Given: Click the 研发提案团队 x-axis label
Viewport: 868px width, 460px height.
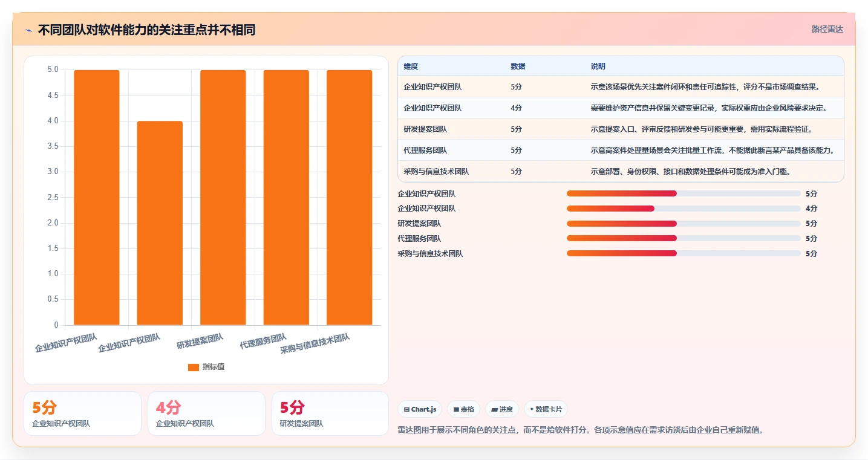Looking at the screenshot, I should pyautogui.click(x=200, y=342).
